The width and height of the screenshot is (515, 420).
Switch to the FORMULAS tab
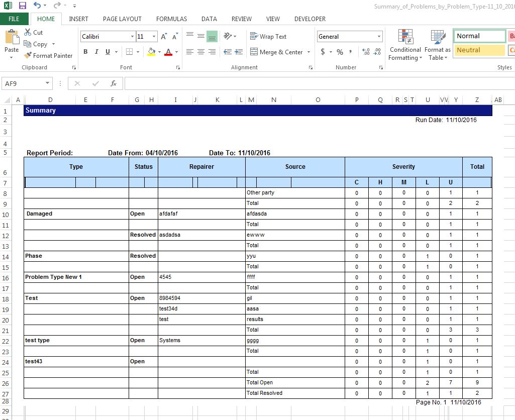coord(171,19)
